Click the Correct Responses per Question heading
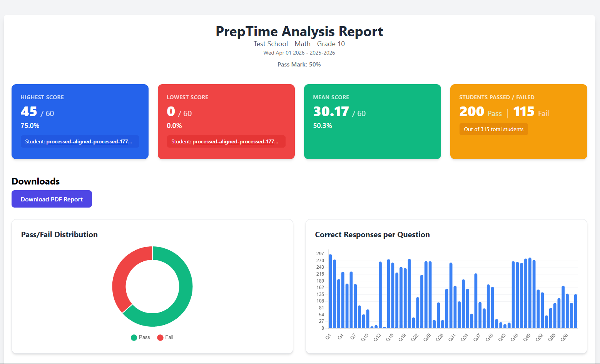The height and width of the screenshot is (364, 600). pos(372,234)
